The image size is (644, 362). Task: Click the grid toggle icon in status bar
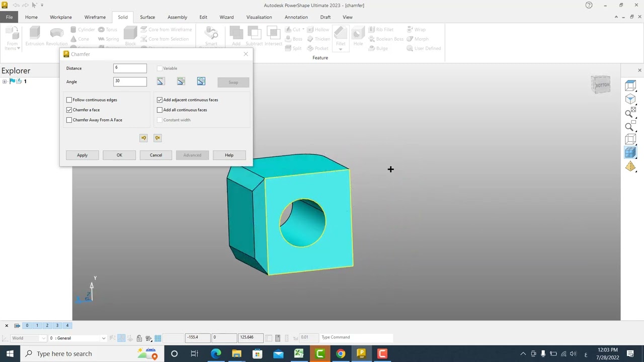pyautogui.click(x=157, y=338)
